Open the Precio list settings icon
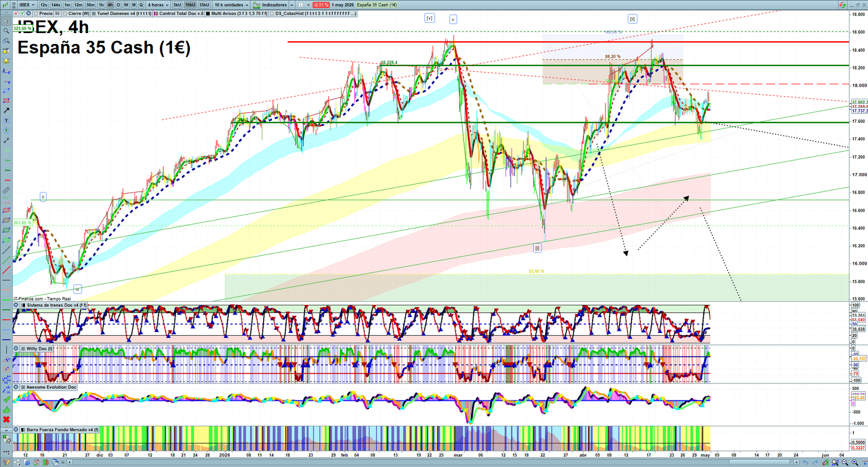The height and width of the screenshot is (467, 868). click(x=58, y=14)
